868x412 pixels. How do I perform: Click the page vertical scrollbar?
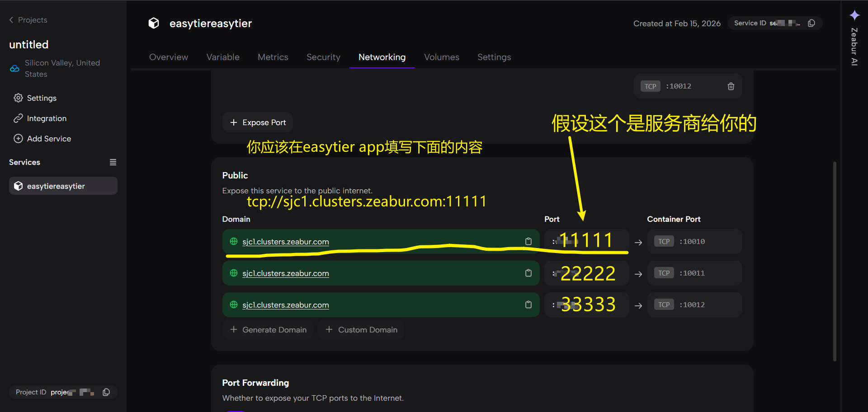pos(835,261)
